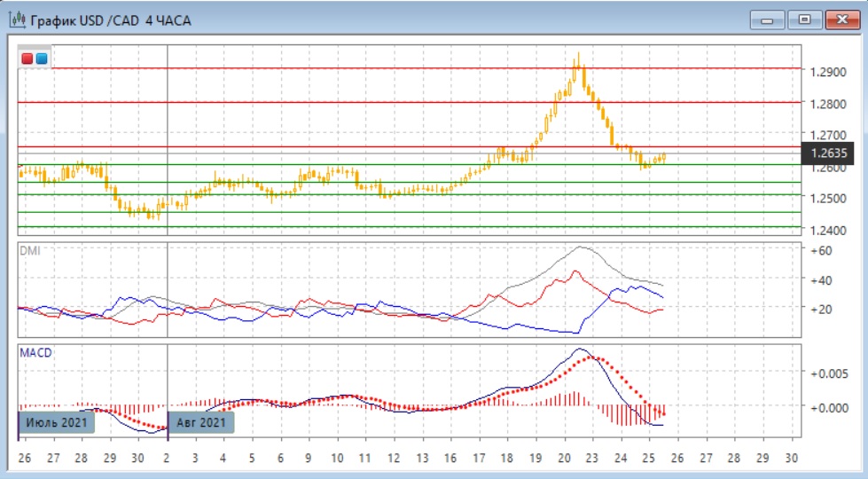Image resolution: width=868 pixels, height=479 pixels.
Task: Click date 20 on the time axis
Action: coord(565,458)
